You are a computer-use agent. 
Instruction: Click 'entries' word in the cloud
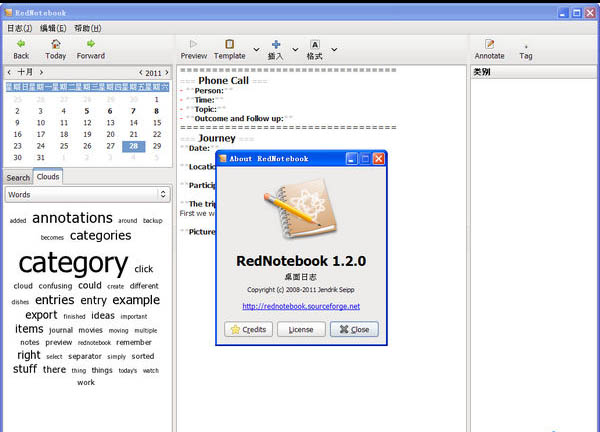point(55,300)
